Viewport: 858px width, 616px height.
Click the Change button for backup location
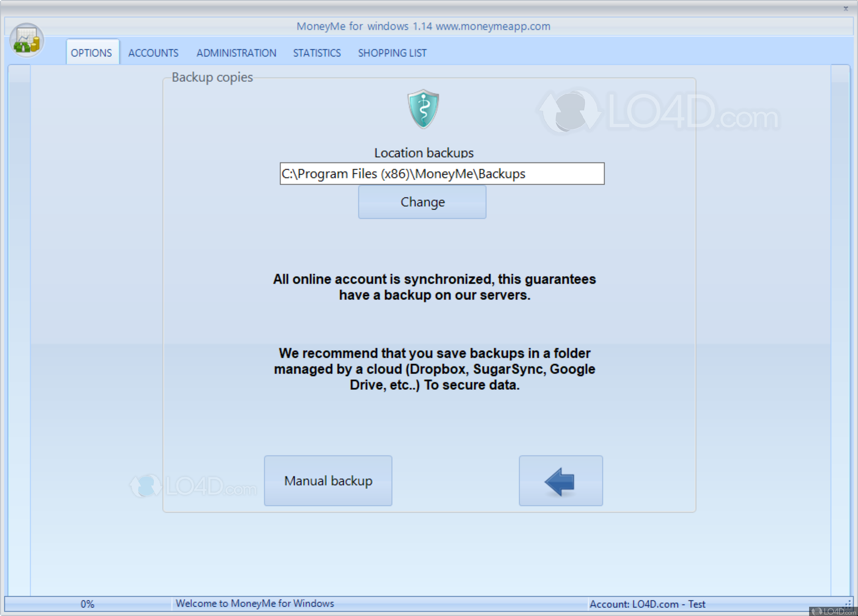pyautogui.click(x=422, y=202)
